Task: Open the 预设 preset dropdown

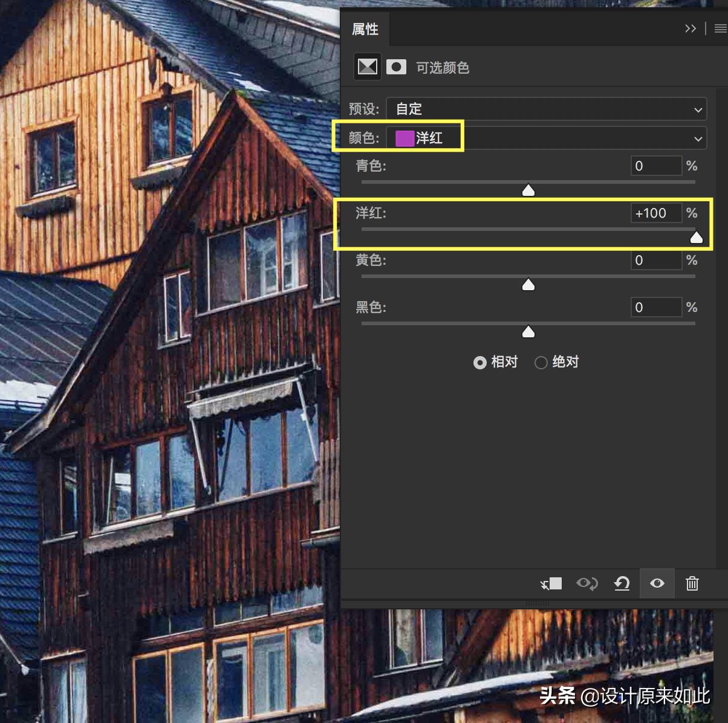Action: pyautogui.click(x=546, y=109)
